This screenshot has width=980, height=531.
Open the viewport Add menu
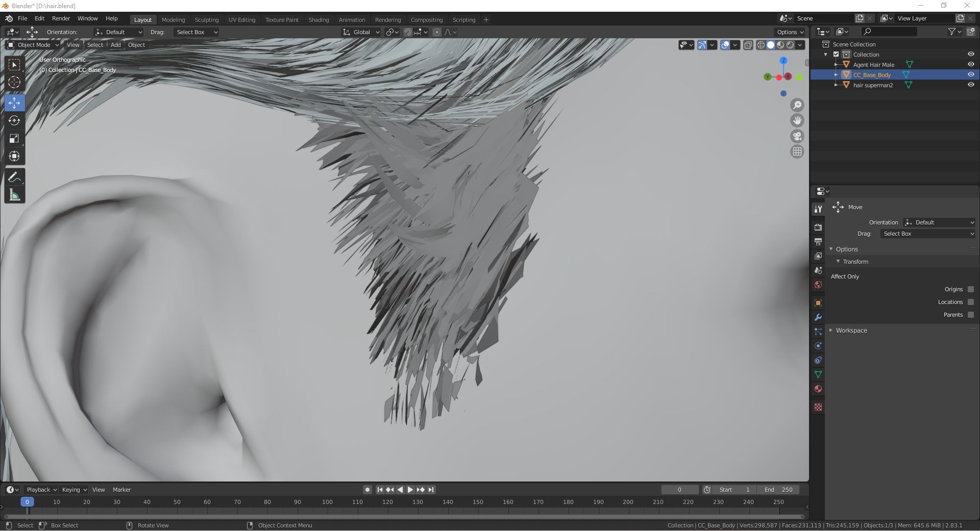(x=116, y=45)
